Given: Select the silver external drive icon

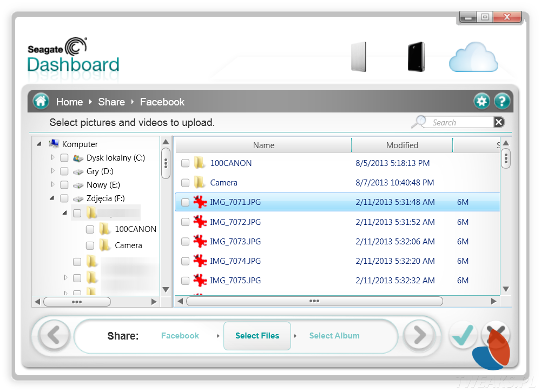Looking at the screenshot, I should pos(359,57).
